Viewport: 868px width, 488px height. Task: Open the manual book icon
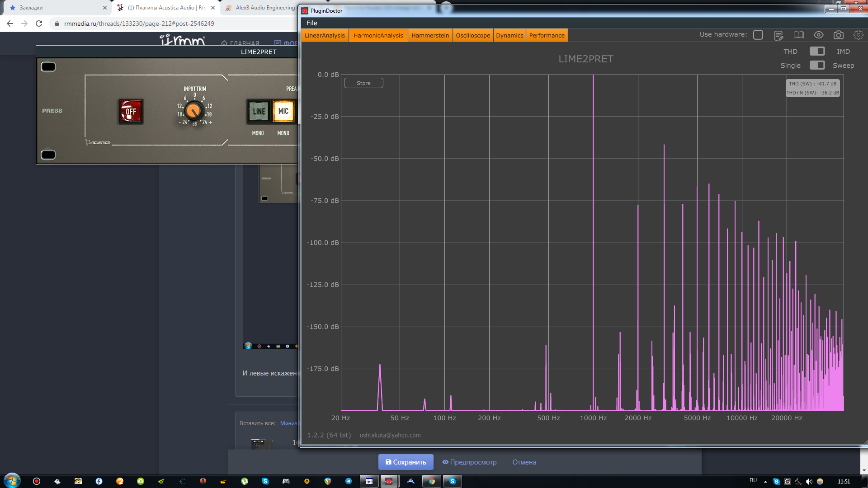798,35
